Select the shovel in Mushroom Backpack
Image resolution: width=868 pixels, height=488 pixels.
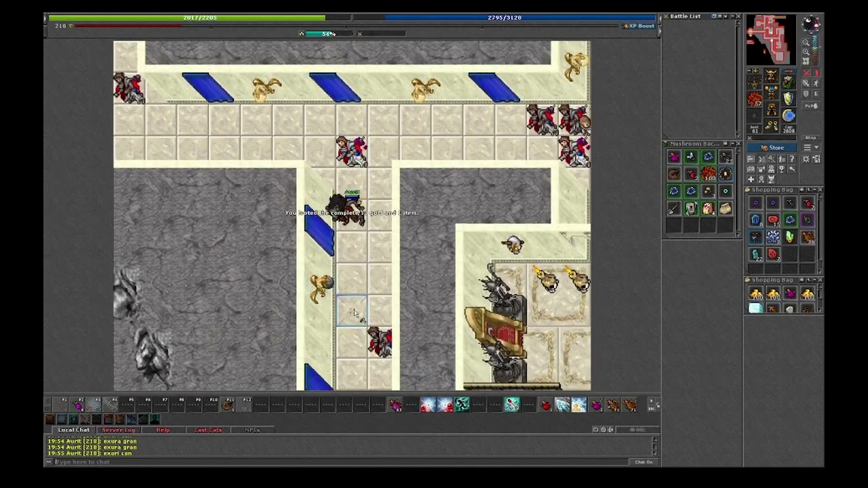(673, 208)
